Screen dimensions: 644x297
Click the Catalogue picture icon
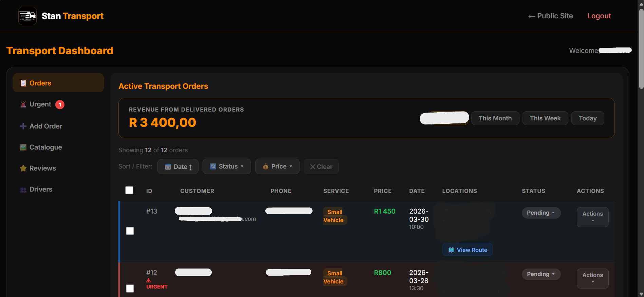point(23,147)
